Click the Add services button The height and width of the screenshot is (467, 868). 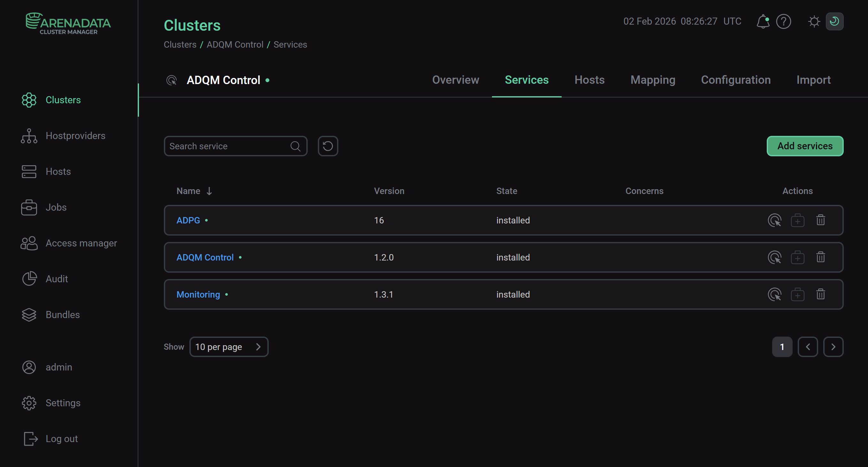coord(805,146)
